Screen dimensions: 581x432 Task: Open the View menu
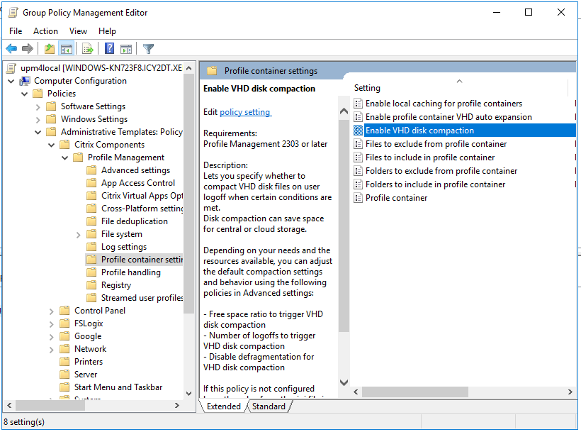click(x=78, y=31)
